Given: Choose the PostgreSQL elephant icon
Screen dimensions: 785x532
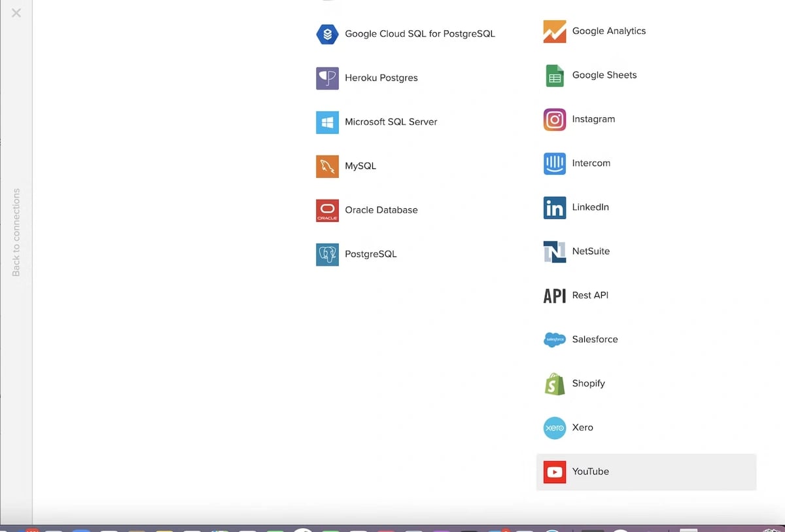Looking at the screenshot, I should [327, 255].
